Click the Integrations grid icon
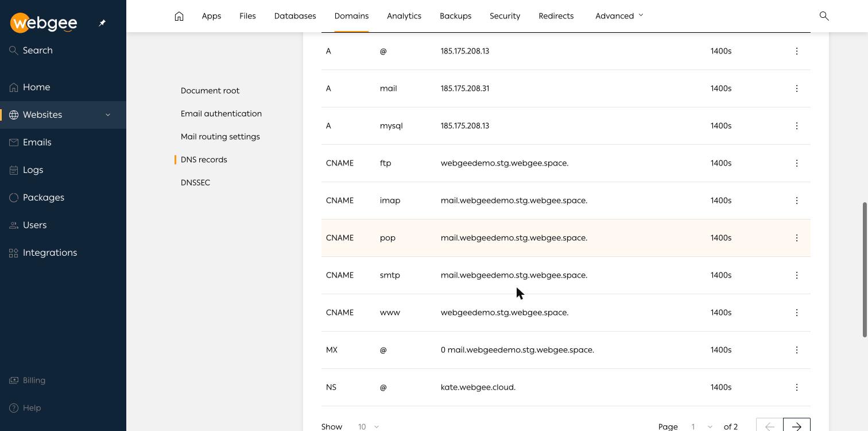The height and width of the screenshot is (431, 868). (x=14, y=253)
